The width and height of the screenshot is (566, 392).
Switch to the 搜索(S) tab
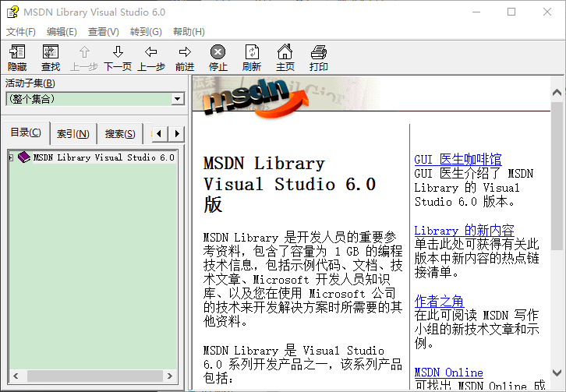(x=120, y=134)
